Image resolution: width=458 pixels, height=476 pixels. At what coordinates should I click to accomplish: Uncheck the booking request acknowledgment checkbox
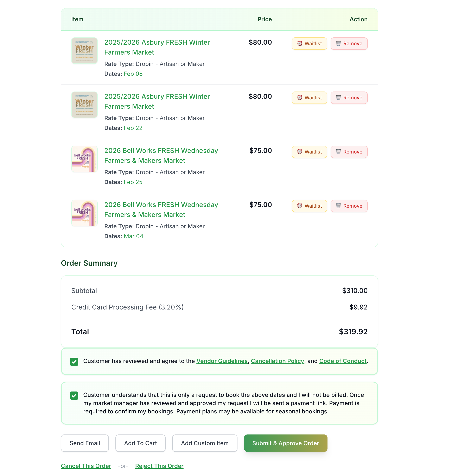tap(74, 395)
